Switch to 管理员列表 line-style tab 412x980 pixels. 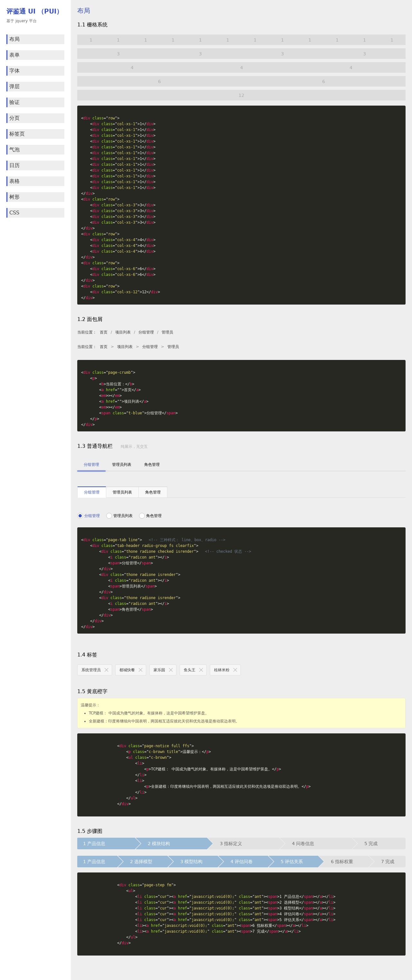[121, 465]
